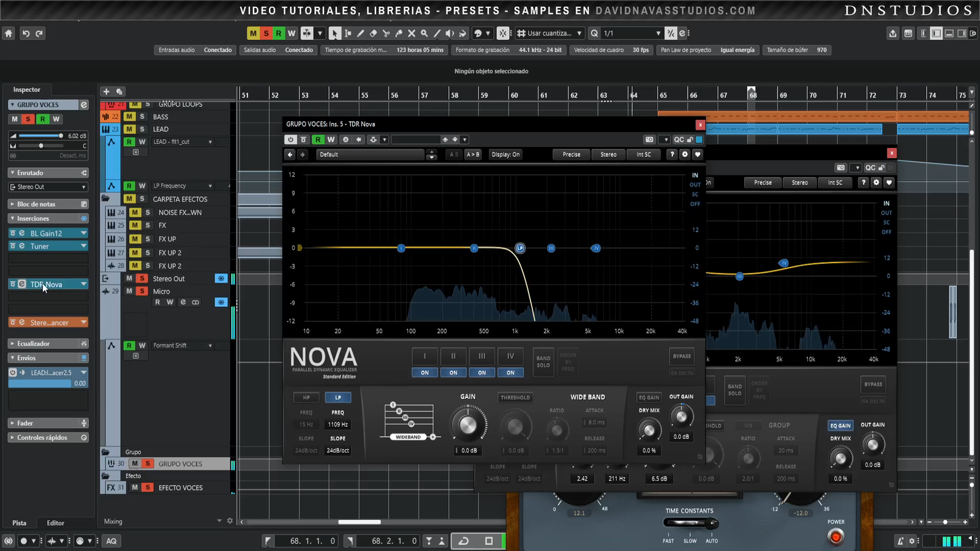Image resolution: width=980 pixels, height=551 pixels.
Task: Pick the Zoom magnifier tool
Action: pos(424,34)
